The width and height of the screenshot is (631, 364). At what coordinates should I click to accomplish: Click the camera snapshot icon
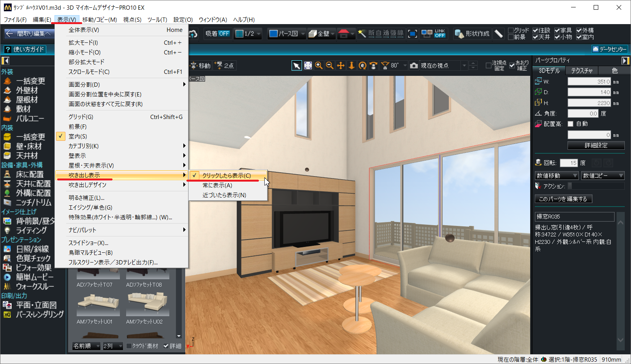(414, 66)
